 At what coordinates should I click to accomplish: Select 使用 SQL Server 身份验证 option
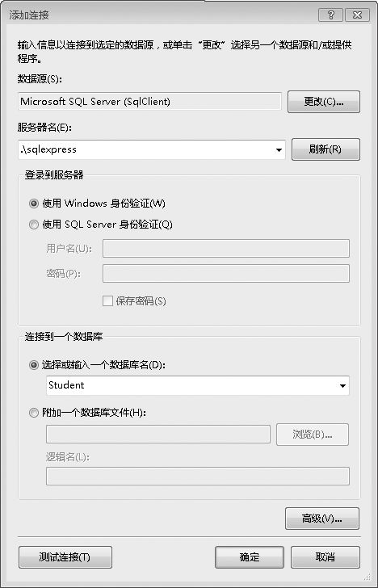point(34,225)
